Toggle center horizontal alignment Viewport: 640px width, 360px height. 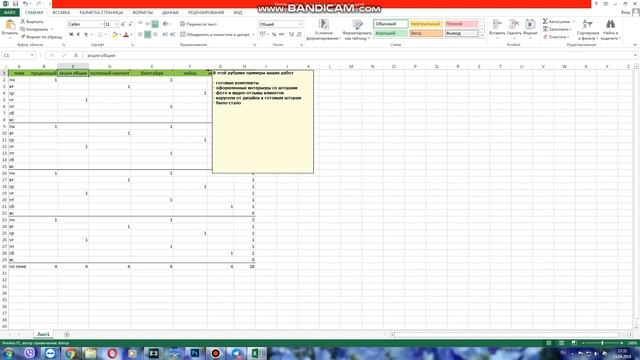click(147, 35)
